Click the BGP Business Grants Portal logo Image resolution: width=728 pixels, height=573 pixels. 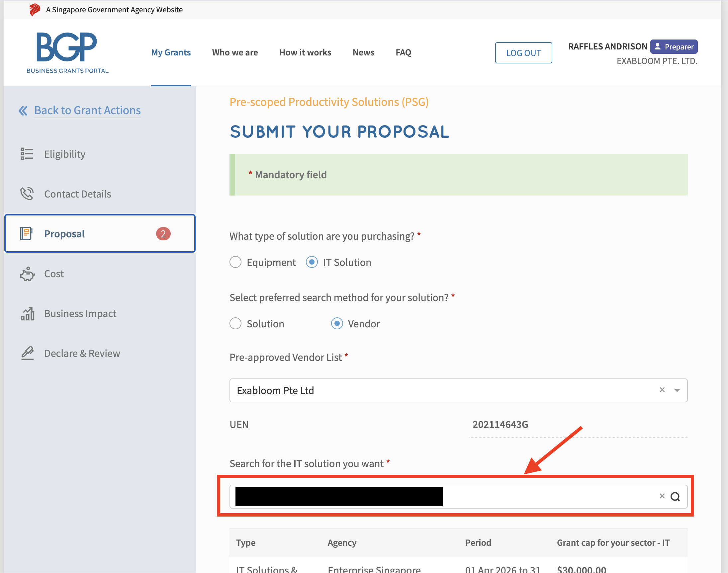click(x=67, y=53)
